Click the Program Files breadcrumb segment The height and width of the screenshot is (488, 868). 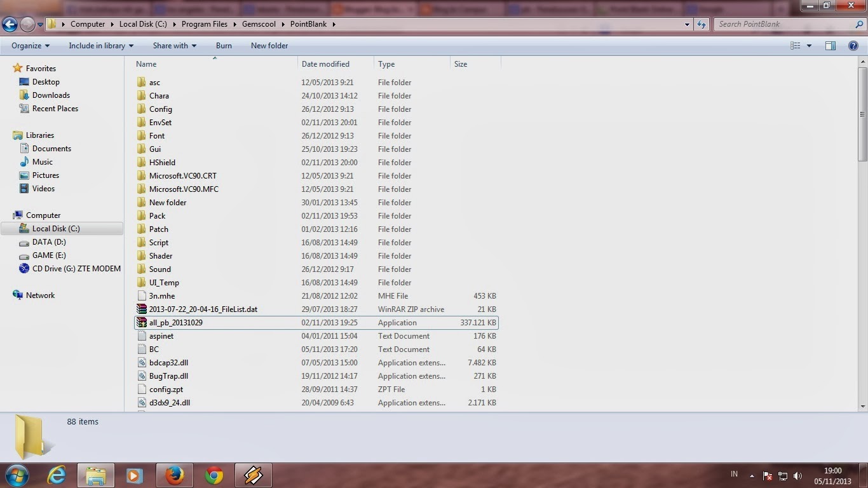[x=204, y=24]
